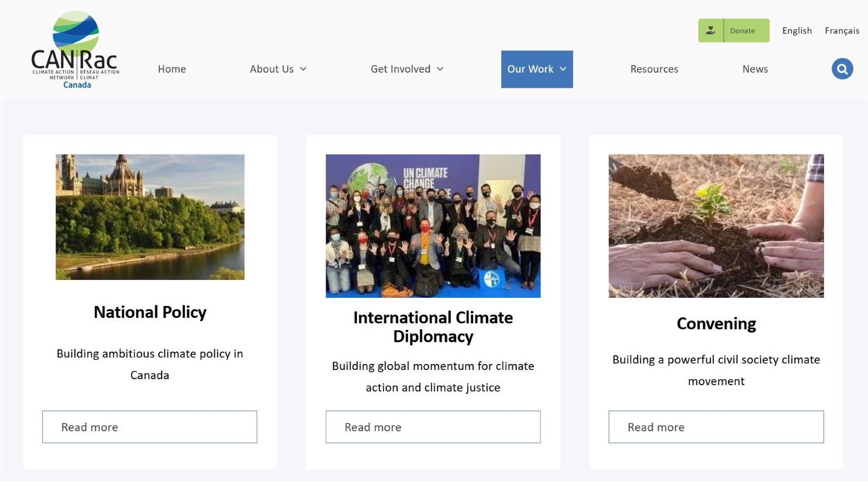Image resolution: width=868 pixels, height=492 pixels.
Task: Click the seedling planting photo
Action: 716,226
